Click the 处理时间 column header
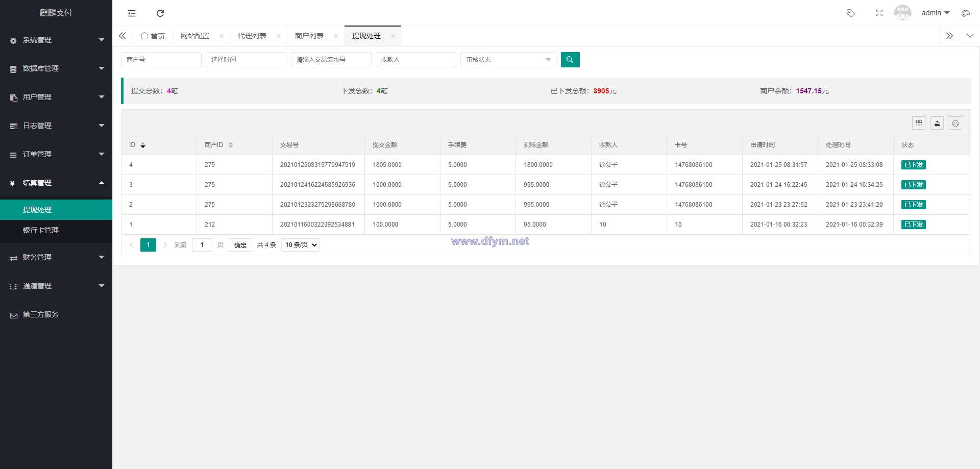This screenshot has height=469, width=980. pos(855,145)
